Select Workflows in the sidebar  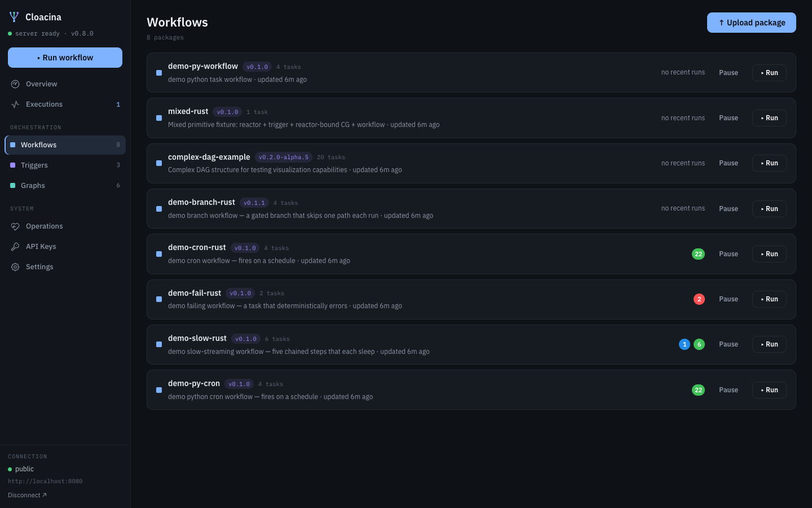pos(65,145)
